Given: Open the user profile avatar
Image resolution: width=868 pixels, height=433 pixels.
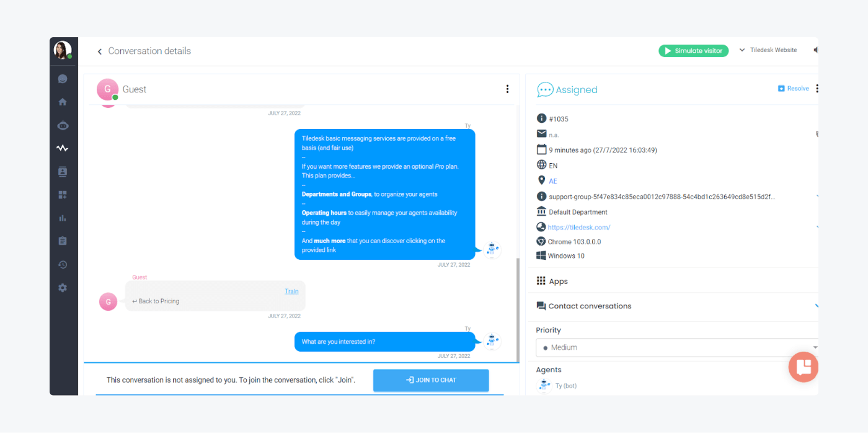Looking at the screenshot, I should pos(63,50).
